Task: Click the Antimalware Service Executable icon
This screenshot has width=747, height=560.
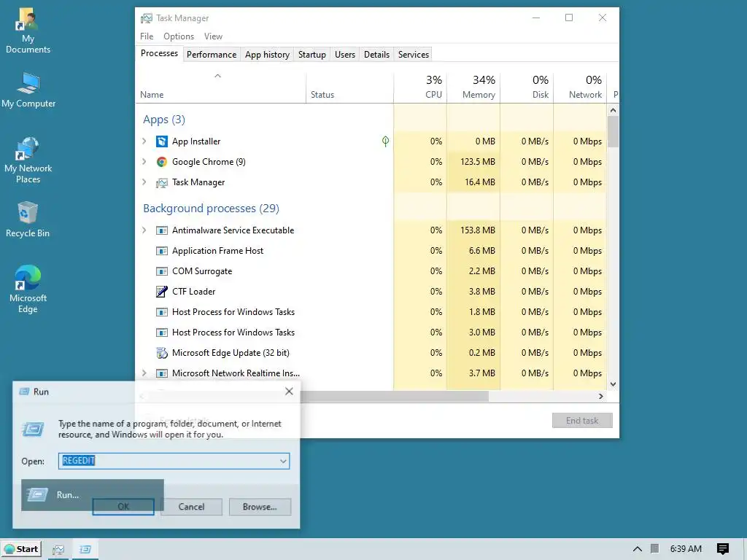Action: 162,230
